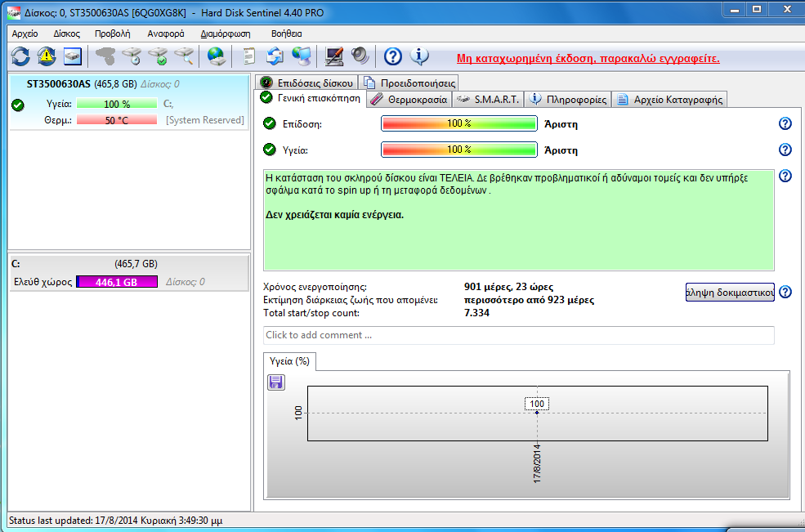Select the C: partition entry
The image size is (805, 532).
coord(128,273)
